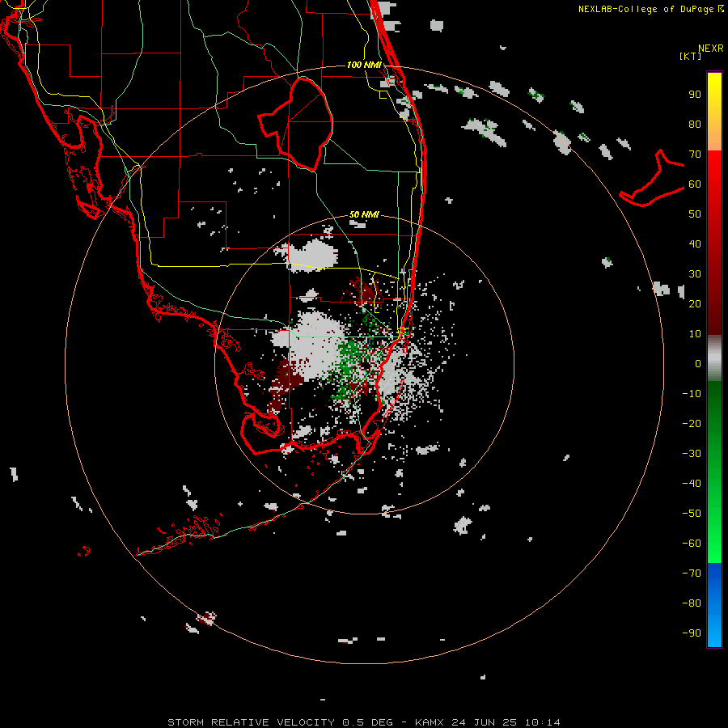Select the -40 scale value
The height and width of the screenshot is (728, 728).
pos(692,484)
